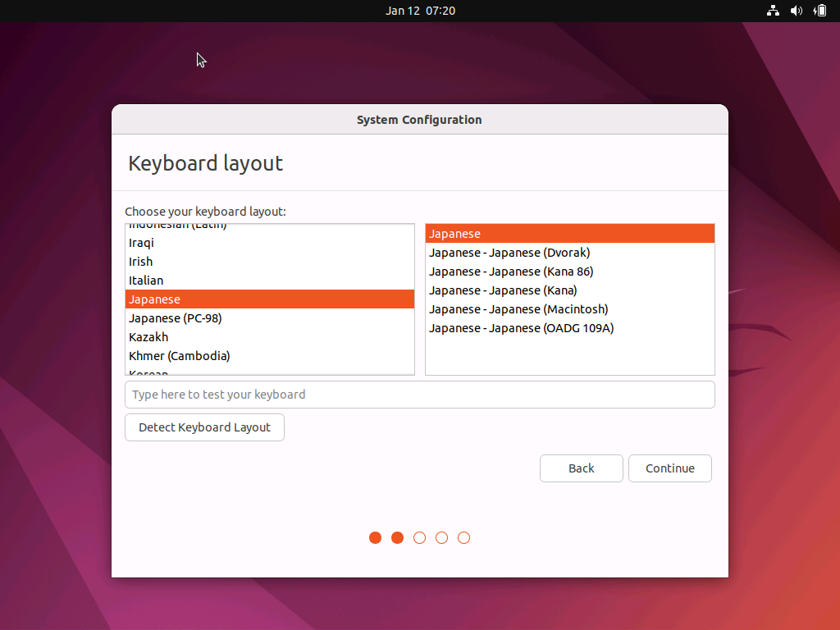The image size is (840, 630).
Task: Click the third page indicator dot
Action: pos(419,537)
